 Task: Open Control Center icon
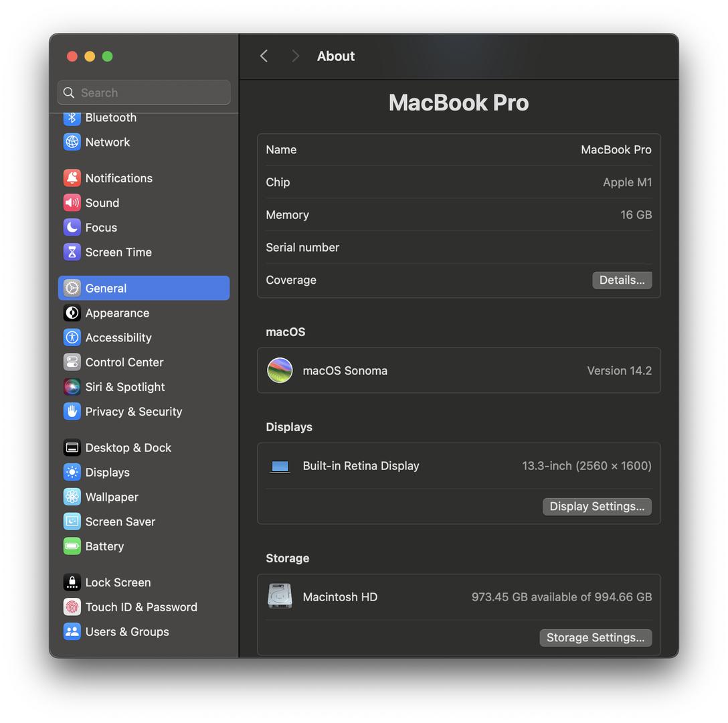pos(72,362)
